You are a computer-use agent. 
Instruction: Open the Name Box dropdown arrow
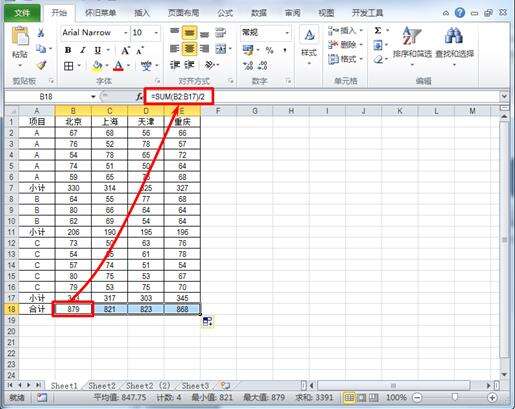[93, 97]
